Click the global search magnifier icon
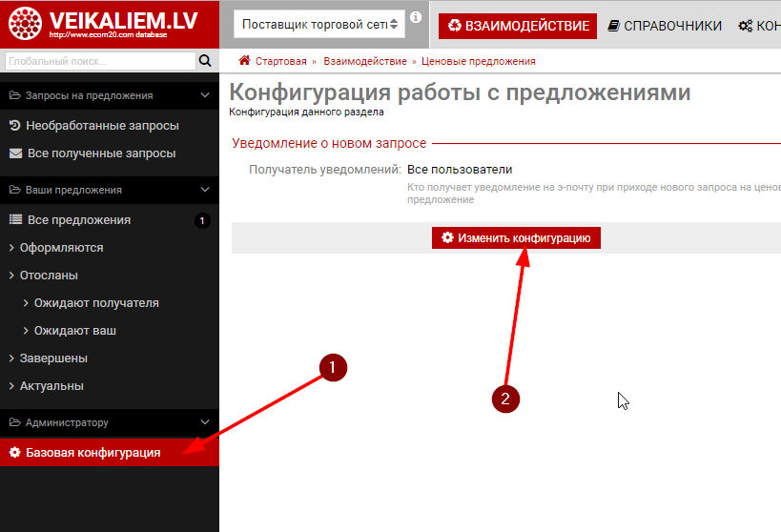The width and height of the screenshot is (781, 532). click(x=205, y=61)
